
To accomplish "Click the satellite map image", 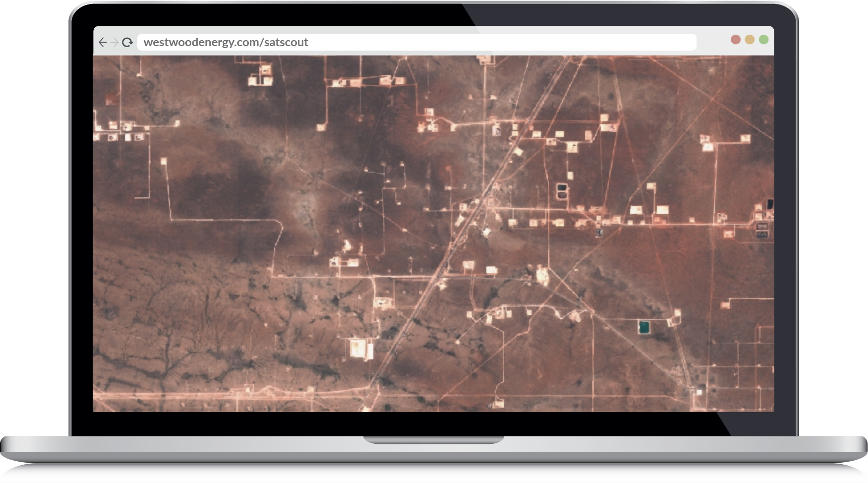I will [x=433, y=234].
